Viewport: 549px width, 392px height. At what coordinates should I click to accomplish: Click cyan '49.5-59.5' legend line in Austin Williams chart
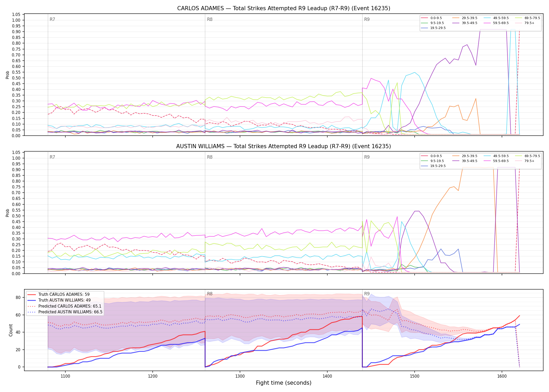[487, 156]
